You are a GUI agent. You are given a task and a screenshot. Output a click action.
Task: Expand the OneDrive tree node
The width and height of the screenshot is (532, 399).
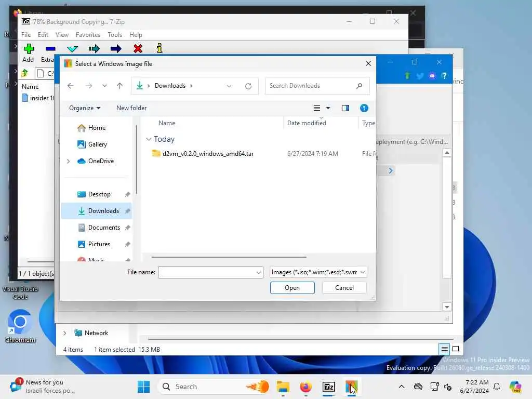click(68, 161)
